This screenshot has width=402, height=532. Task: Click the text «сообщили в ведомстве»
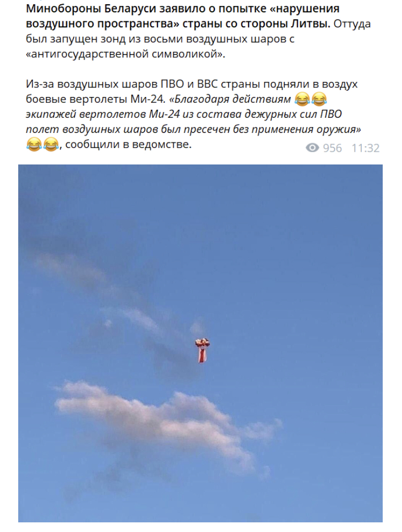point(128,145)
